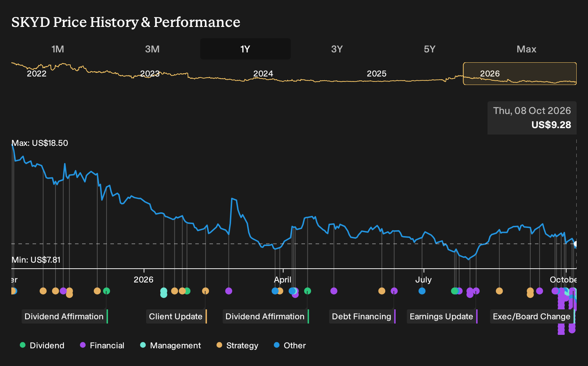Click the Thu, 08 Oct 2026 date text
The image size is (588, 366).
click(532, 111)
